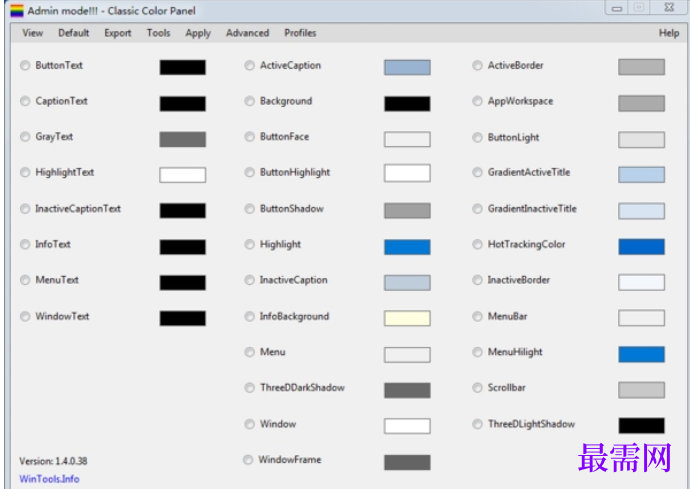
Task: Select the ButtonLight radio button
Action: coord(477,138)
